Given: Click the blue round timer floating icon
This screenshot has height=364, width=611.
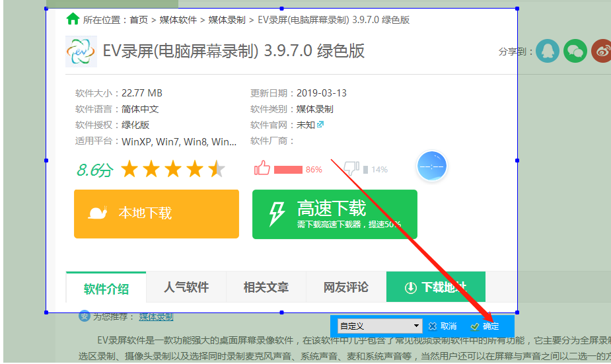Looking at the screenshot, I should click(x=432, y=166).
